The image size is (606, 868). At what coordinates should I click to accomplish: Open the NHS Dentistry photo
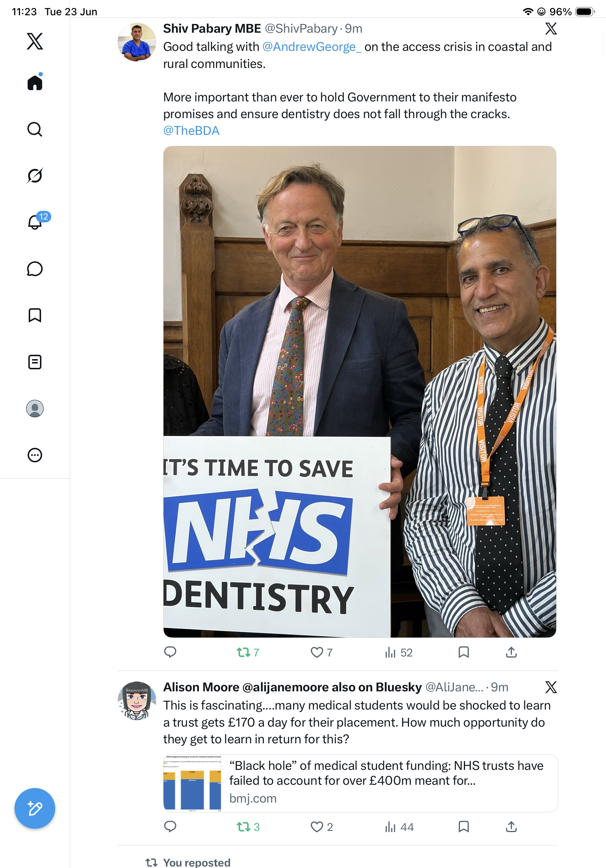(360, 392)
